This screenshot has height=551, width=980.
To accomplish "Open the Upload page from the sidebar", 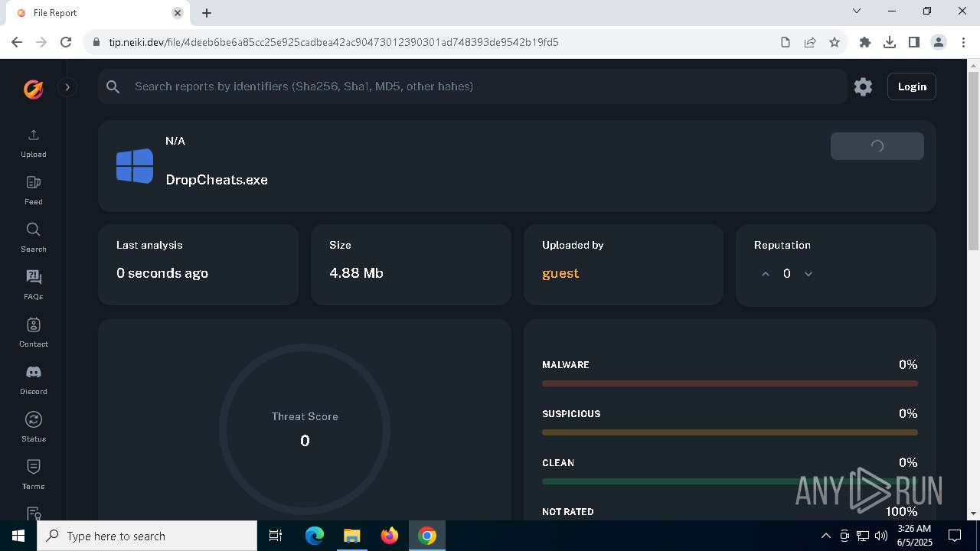I will pyautogui.click(x=33, y=143).
